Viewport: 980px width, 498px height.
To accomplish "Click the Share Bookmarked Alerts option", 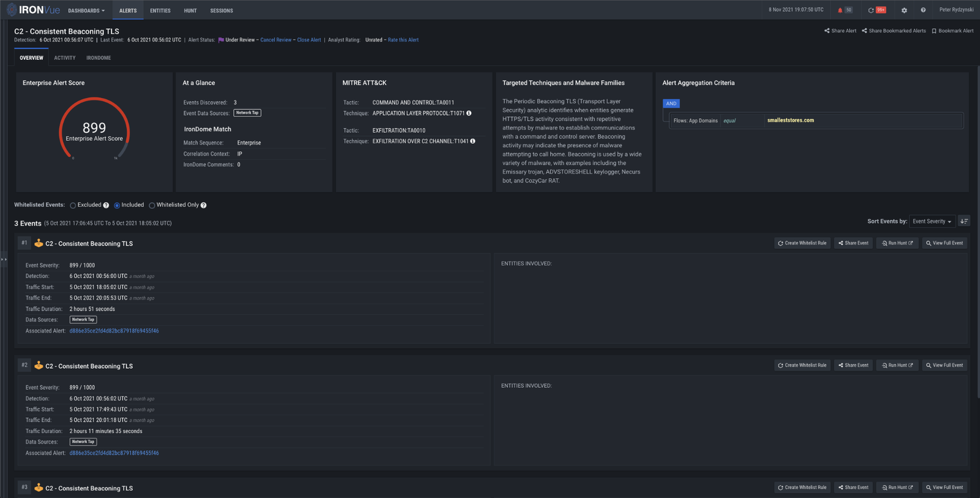I will tap(894, 31).
